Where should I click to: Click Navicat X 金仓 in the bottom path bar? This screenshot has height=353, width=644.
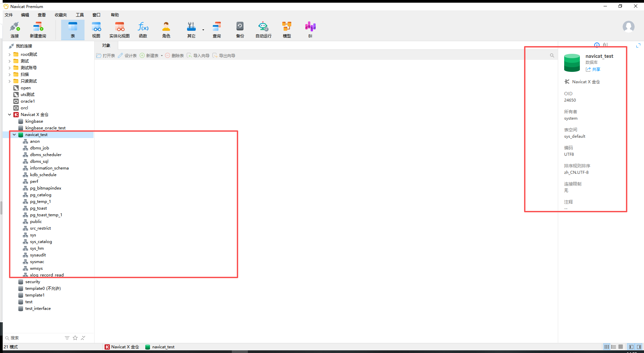(122, 347)
